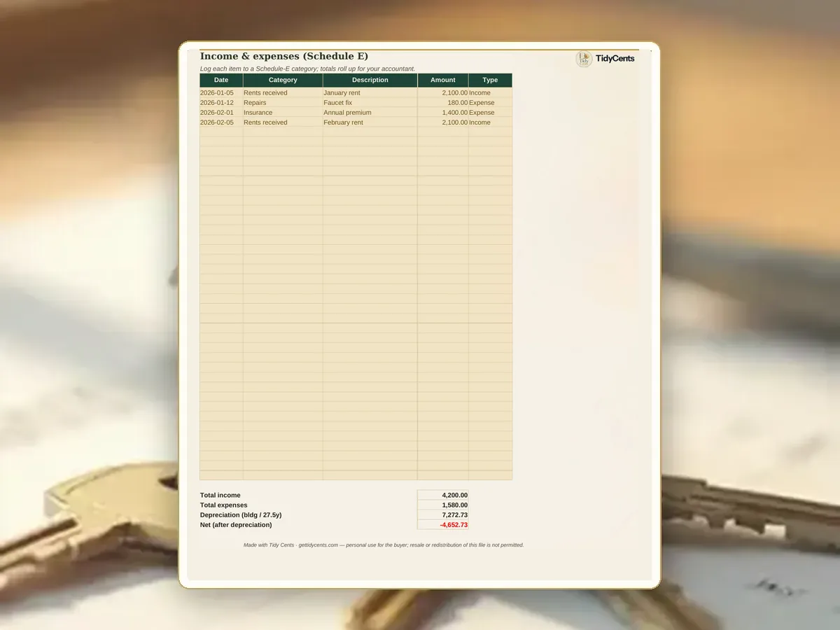Select the 4,200.00 total income value

pos(443,496)
